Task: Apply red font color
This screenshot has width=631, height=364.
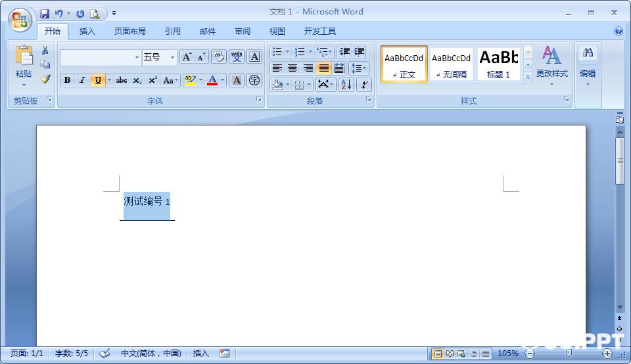Action: point(212,80)
